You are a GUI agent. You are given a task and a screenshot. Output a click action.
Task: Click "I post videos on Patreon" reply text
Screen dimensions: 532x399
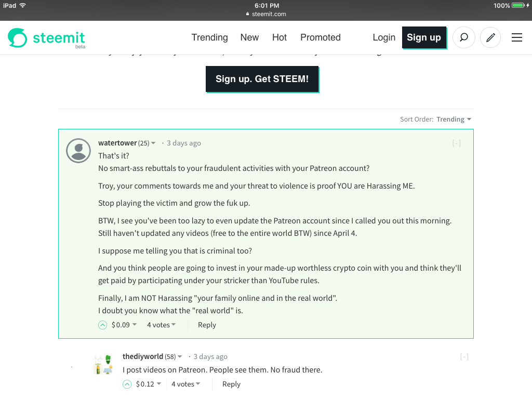(222, 370)
